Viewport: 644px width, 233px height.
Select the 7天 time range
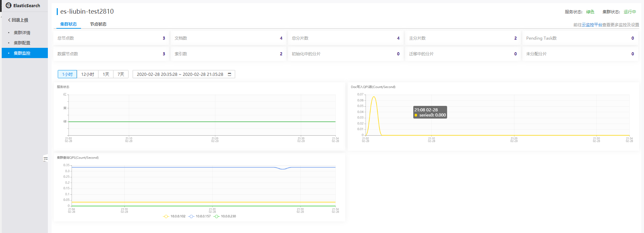[121, 74]
